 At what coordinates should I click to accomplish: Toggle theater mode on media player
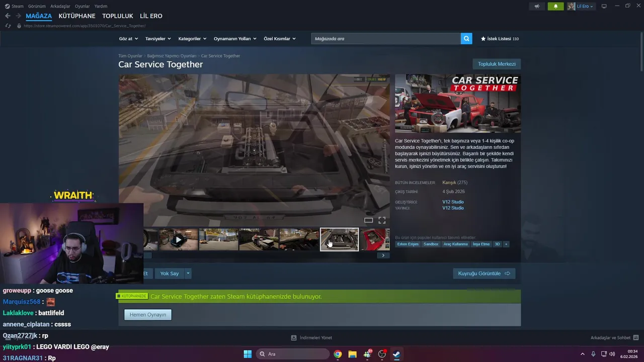[x=368, y=220]
